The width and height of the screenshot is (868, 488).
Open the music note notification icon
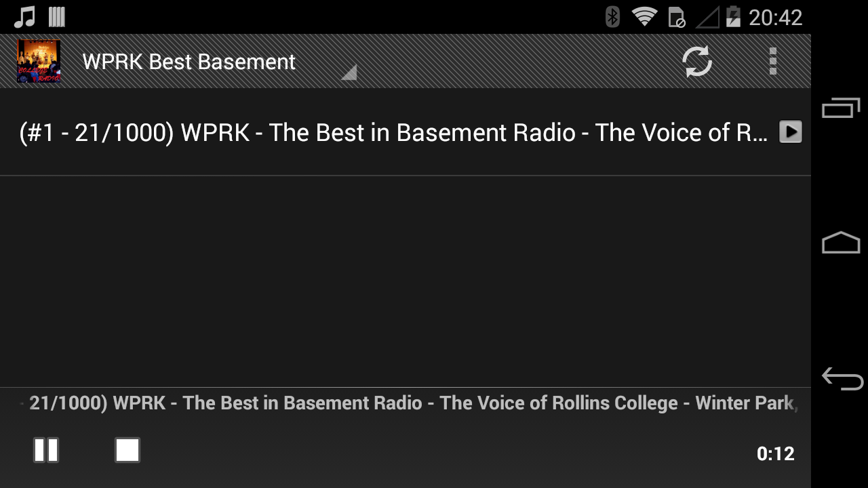click(x=24, y=17)
